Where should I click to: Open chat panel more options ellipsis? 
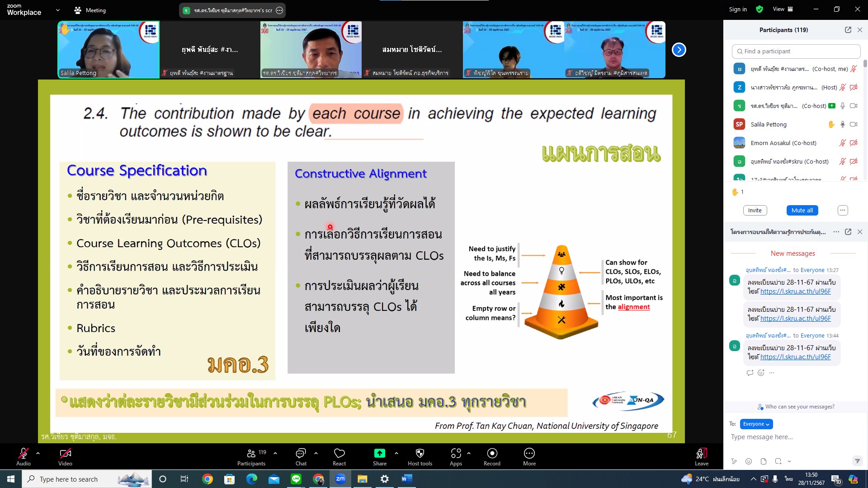836,232
